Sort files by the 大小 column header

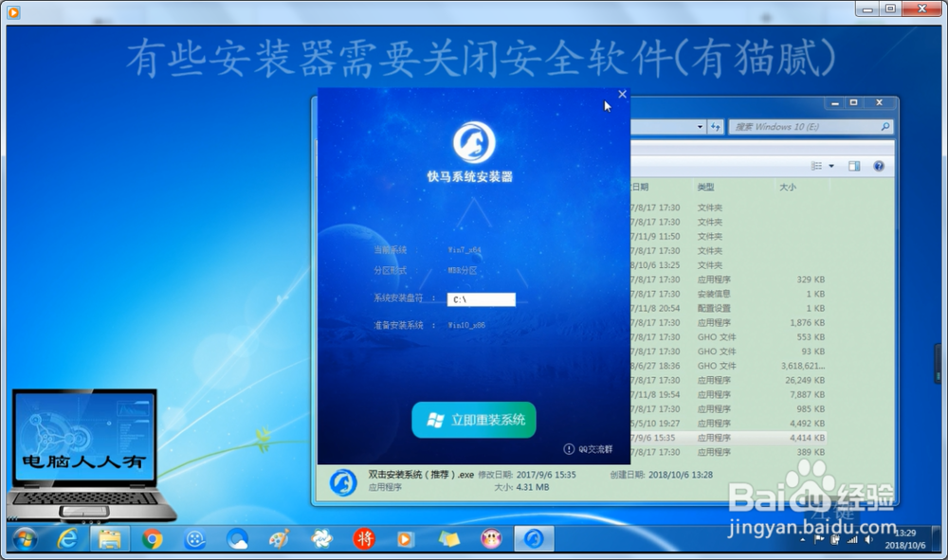(x=788, y=188)
